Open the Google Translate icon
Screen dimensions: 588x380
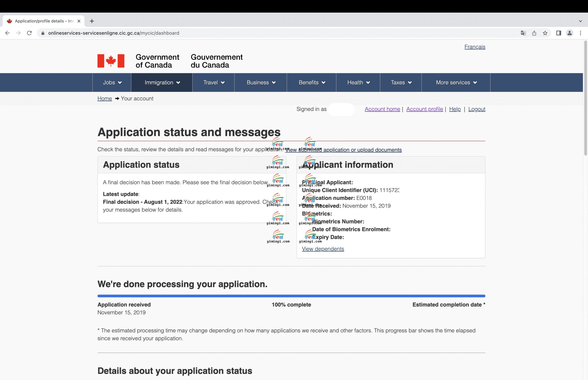pyautogui.click(x=523, y=33)
